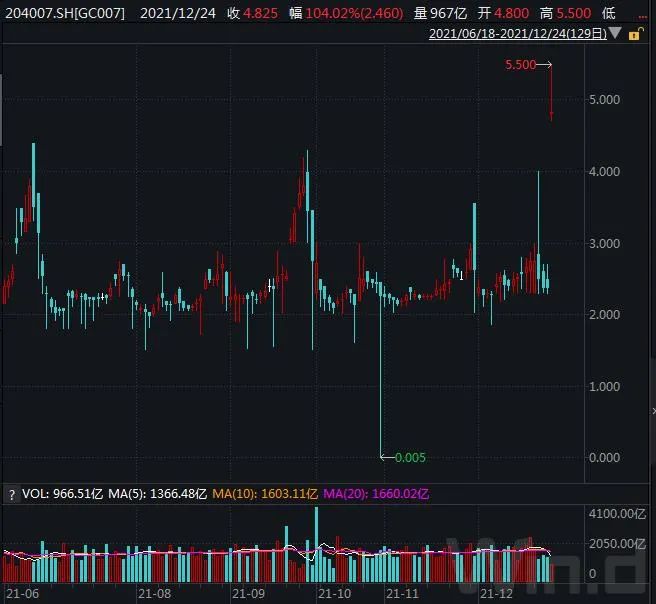Screen dimensions: 656x604
Task: Click the 2.000 price axis label
Action: (604, 315)
